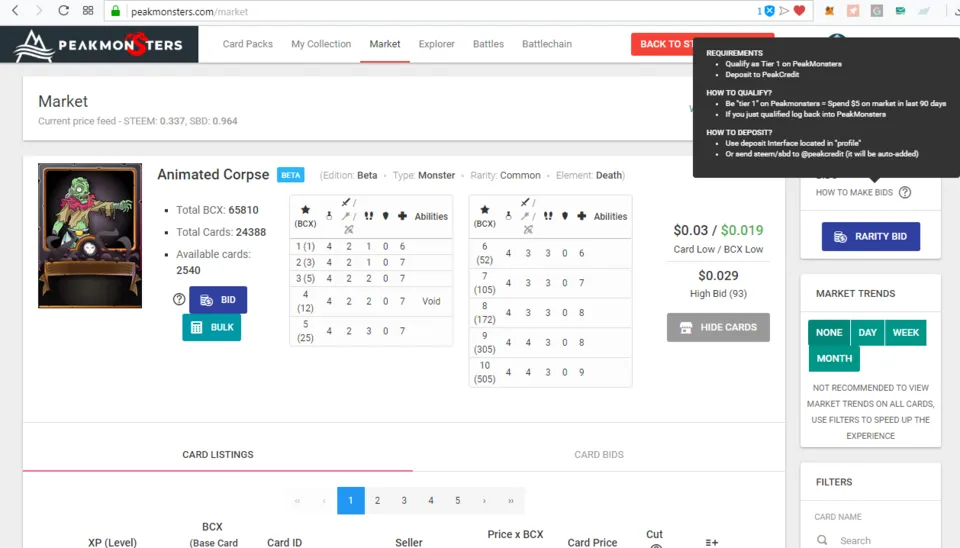Click the search magnifier in Card Name filter
Screen dimensions: 960x548
822,540
